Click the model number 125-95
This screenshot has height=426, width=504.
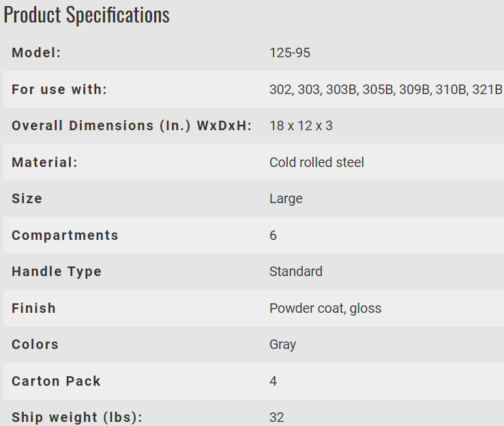(x=290, y=52)
